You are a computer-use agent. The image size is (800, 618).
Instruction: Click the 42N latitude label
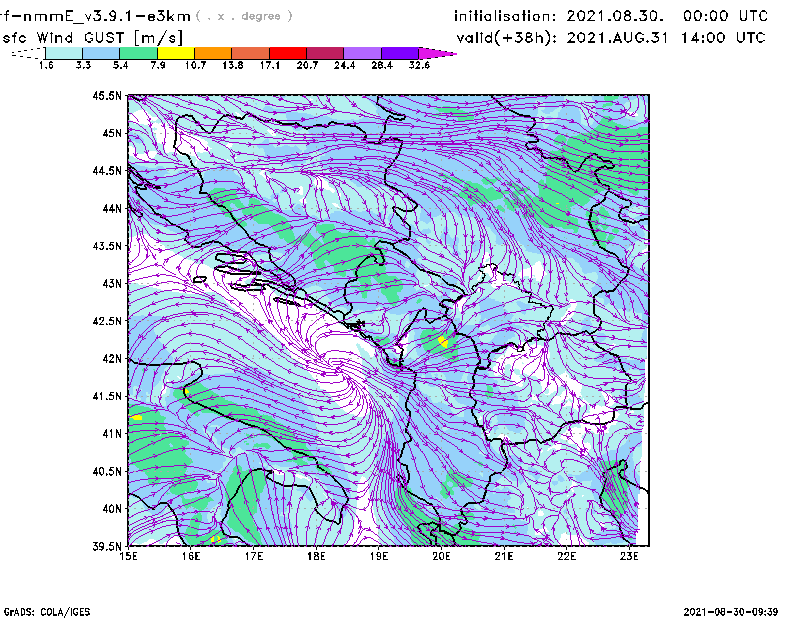point(112,359)
